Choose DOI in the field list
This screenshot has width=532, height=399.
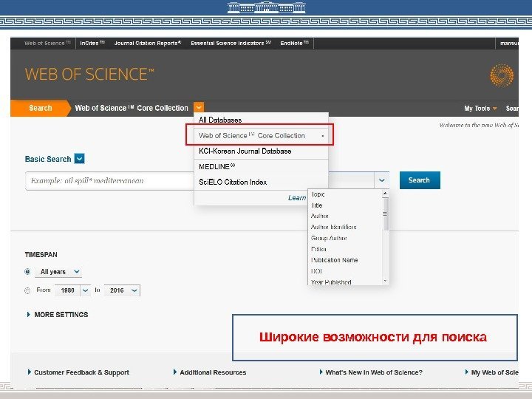coord(345,271)
